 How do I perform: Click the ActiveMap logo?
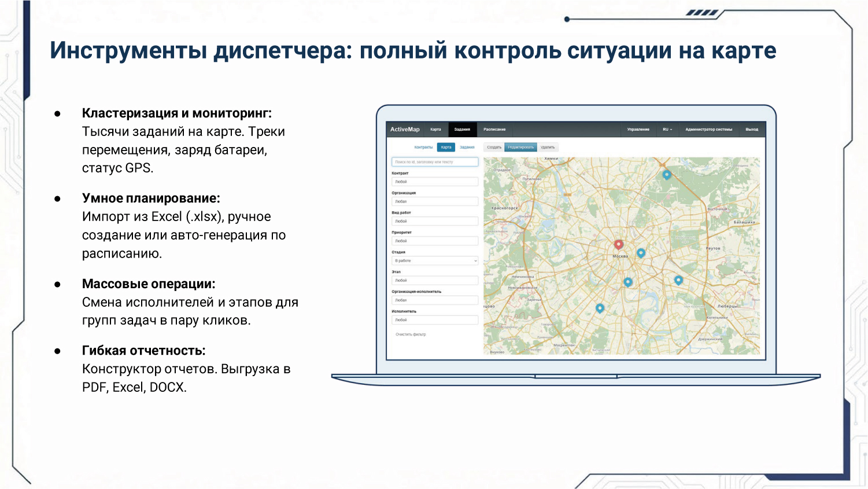pyautogui.click(x=405, y=130)
